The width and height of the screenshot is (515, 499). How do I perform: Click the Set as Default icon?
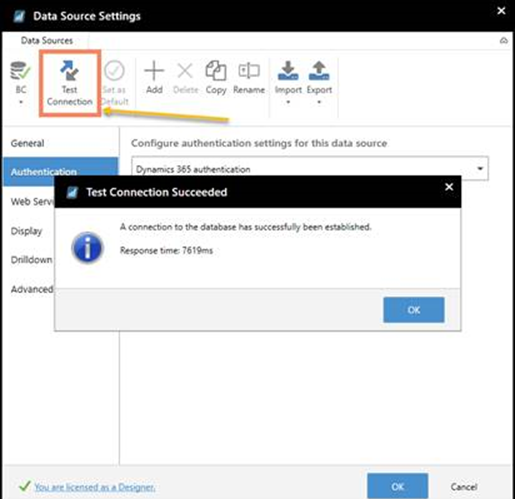click(114, 70)
